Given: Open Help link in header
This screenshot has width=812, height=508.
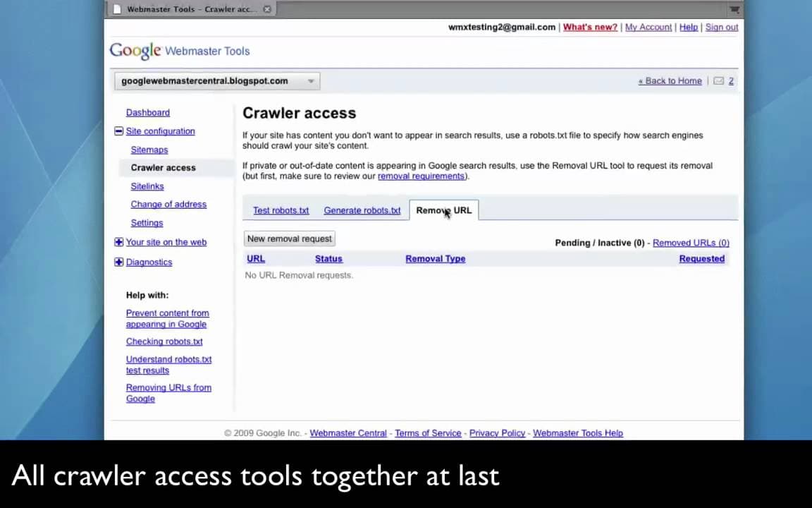Looking at the screenshot, I should pyautogui.click(x=688, y=27).
